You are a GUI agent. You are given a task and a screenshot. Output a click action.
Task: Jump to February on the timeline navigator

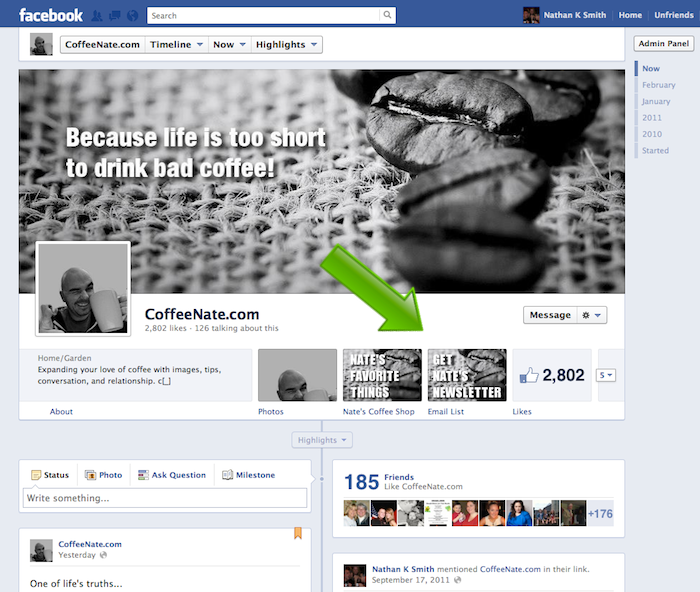658,85
